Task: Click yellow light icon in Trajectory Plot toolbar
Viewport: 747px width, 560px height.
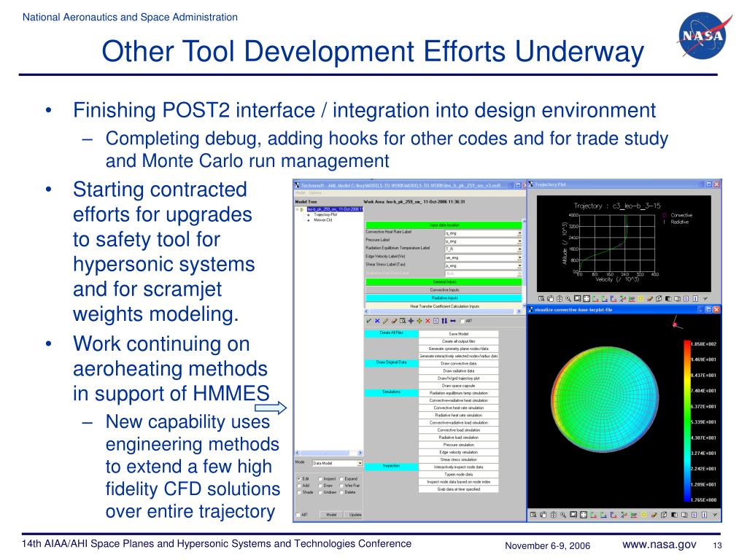Action: click(640, 298)
